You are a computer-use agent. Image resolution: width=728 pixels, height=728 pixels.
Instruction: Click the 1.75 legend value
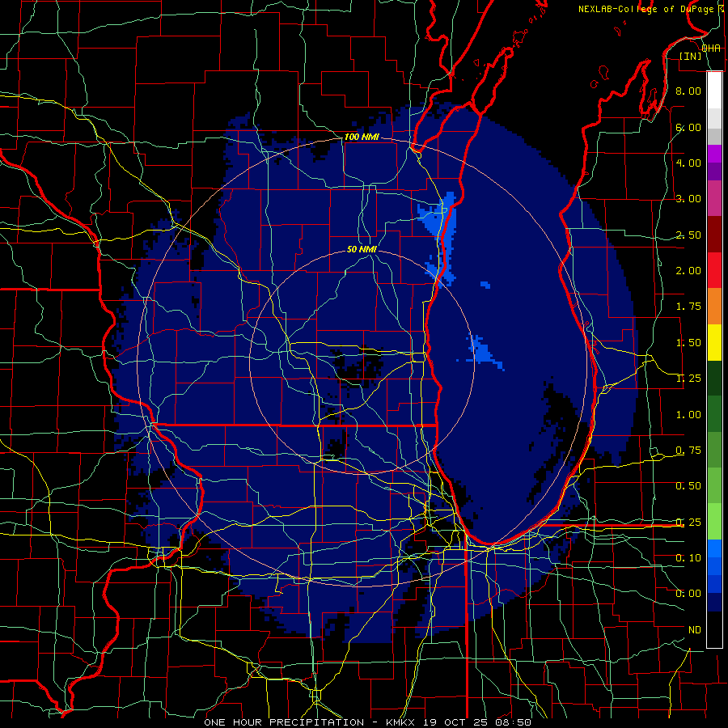tap(688, 307)
